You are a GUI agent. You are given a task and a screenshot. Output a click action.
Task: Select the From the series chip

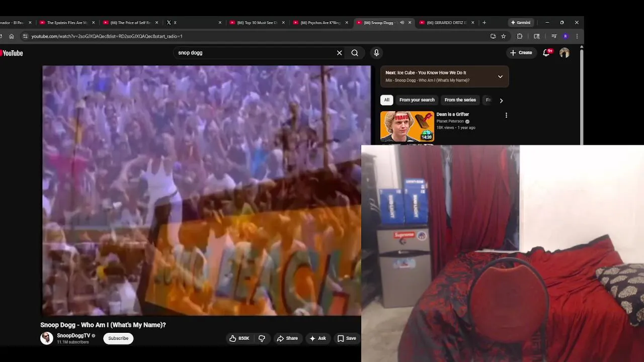460,100
